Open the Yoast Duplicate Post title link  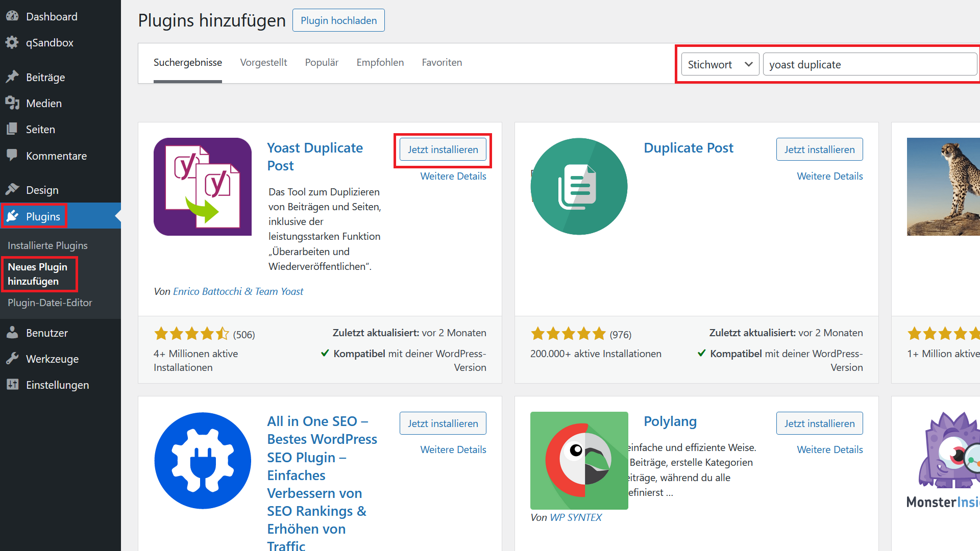pyautogui.click(x=315, y=157)
